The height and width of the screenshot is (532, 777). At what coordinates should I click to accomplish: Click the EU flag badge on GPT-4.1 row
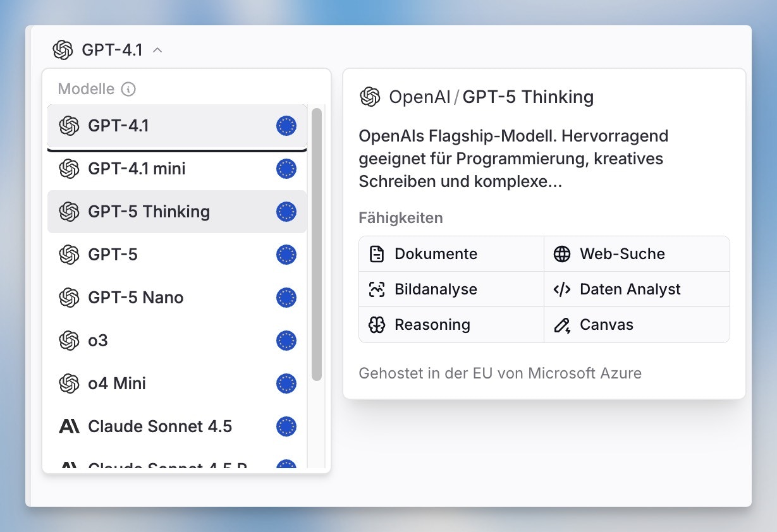[x=286, y=126]
